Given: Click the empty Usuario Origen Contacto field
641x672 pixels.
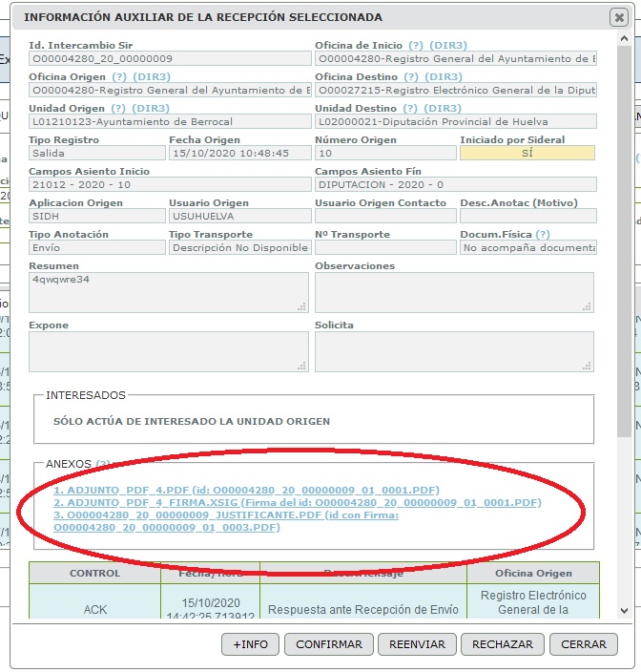Looking at the screenshot, I should (385, 216).
